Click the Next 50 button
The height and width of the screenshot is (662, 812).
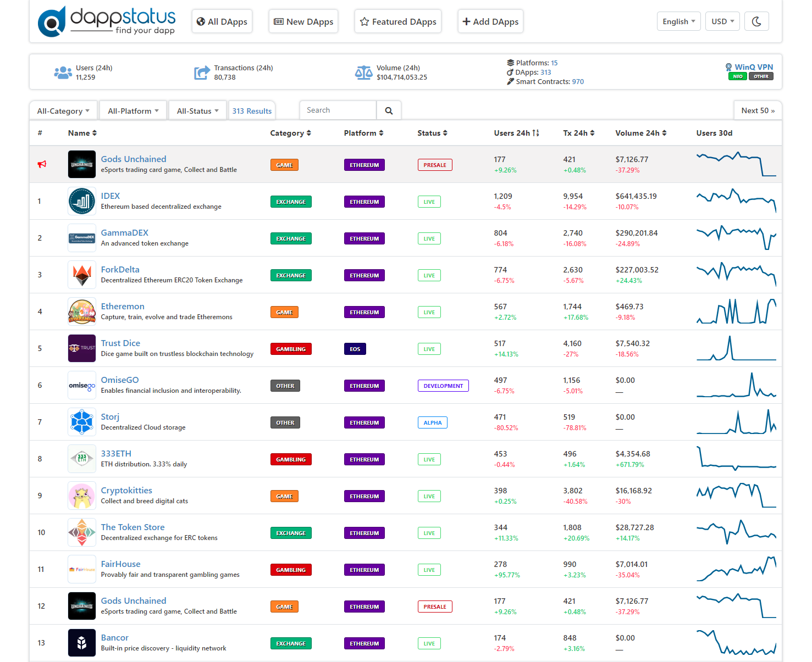pos(758,110)
